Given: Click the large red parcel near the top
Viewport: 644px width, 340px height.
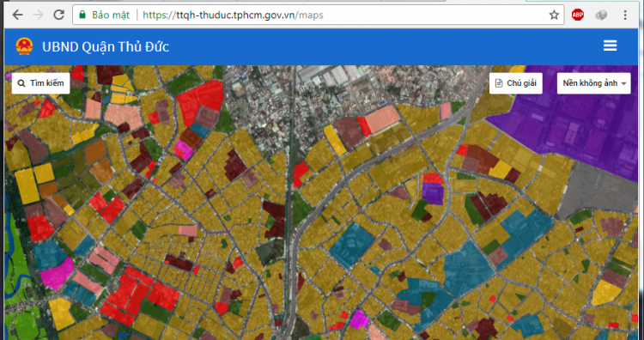Looking at the screenshot, I should [200, 100].
